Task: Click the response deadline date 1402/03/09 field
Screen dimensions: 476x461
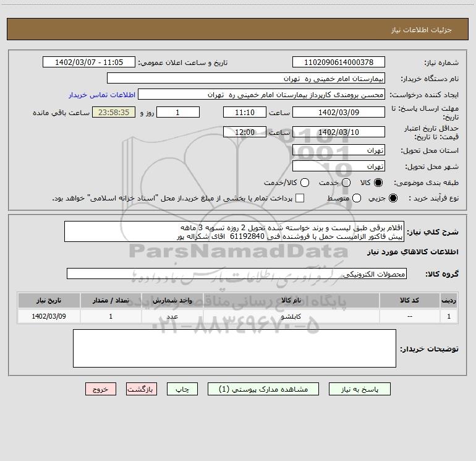Action: [339, 112]
